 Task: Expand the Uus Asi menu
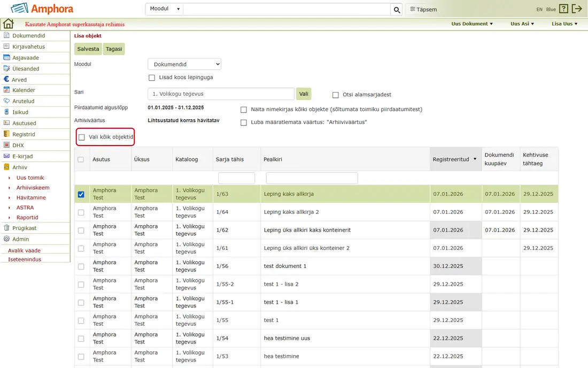pos(522,24)
